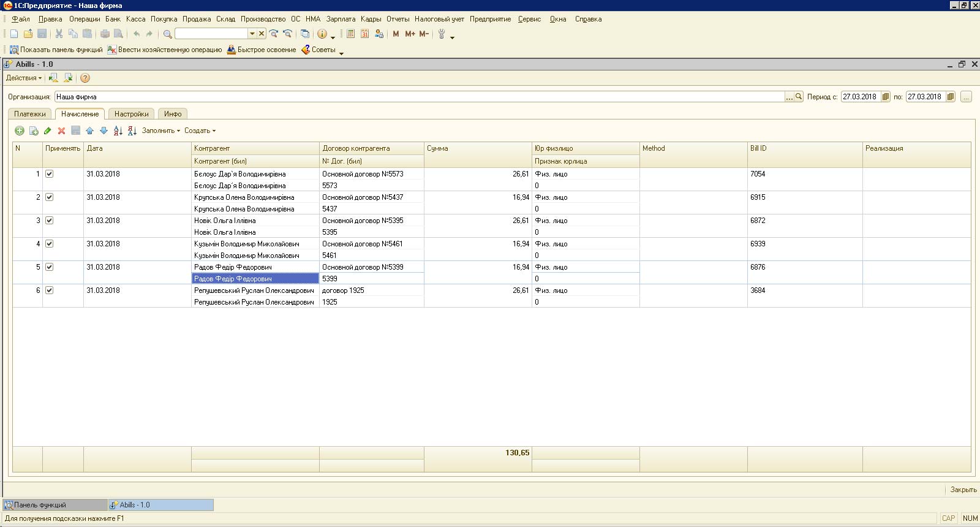
Task: Uncheck Применять for Крупська Олена row
Action: [50, 197]
